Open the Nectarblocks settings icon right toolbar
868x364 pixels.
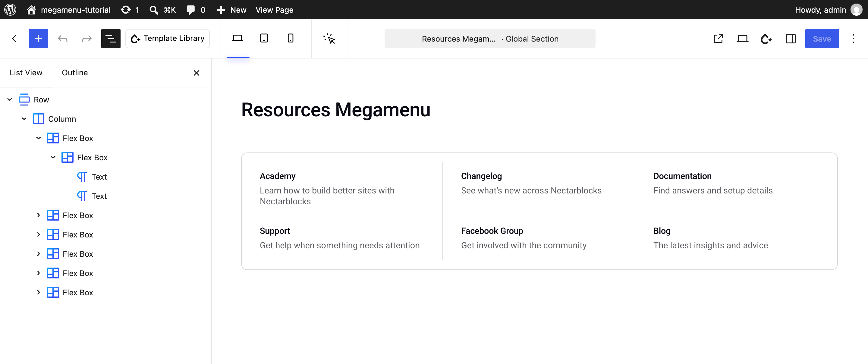click(x=766, y=39)
